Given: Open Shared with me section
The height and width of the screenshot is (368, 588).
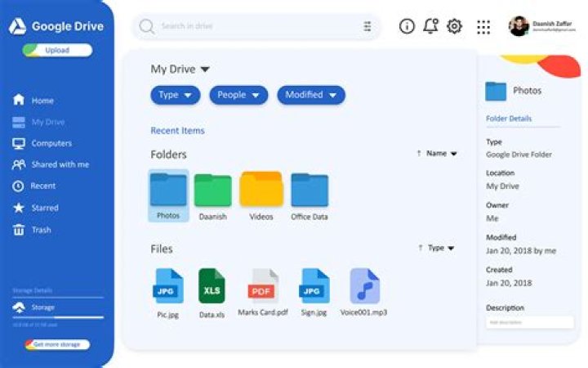Looking at the screenshot, I should 60,164.
